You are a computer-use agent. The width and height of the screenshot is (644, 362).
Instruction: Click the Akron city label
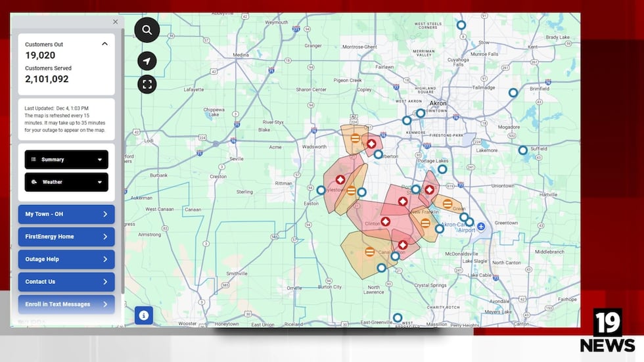click(x=438, y=103)
